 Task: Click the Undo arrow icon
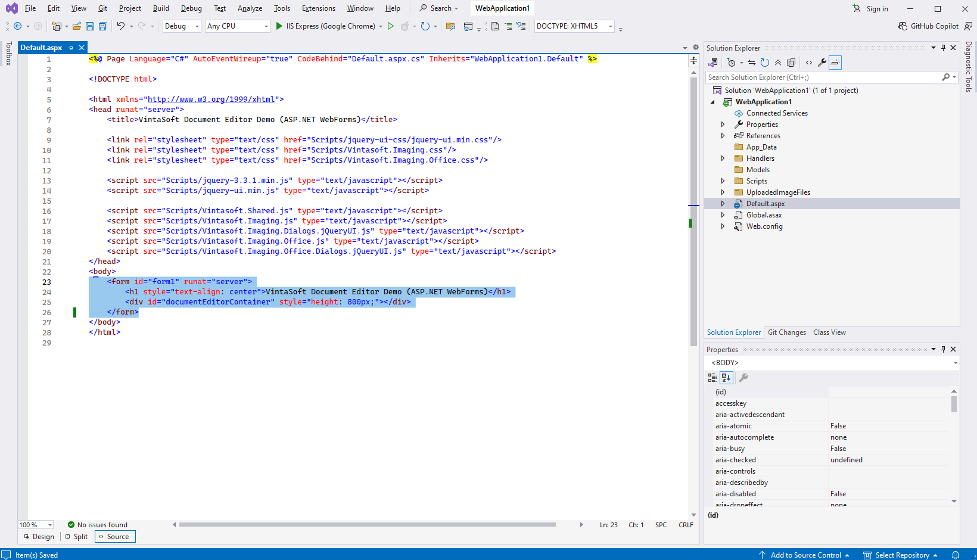(121, 26)
